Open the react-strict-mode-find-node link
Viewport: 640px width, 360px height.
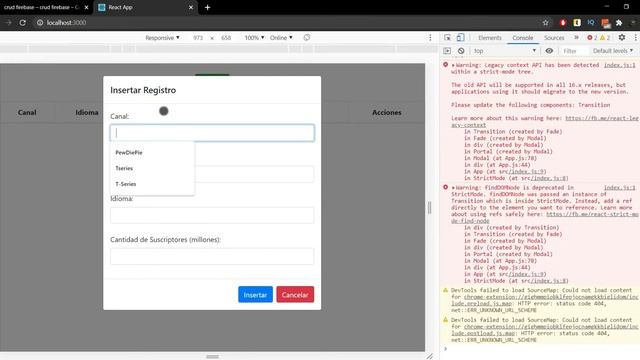(592, 214)
